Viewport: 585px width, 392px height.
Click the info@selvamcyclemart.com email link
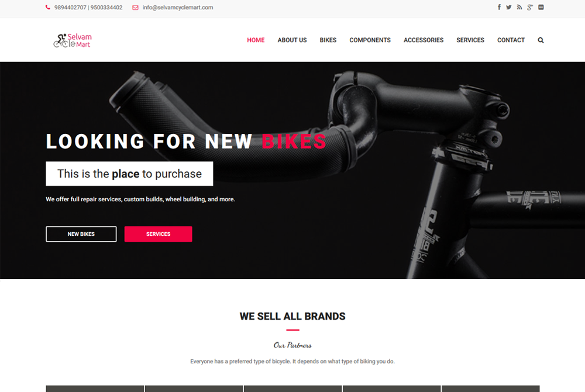[178, 8]
